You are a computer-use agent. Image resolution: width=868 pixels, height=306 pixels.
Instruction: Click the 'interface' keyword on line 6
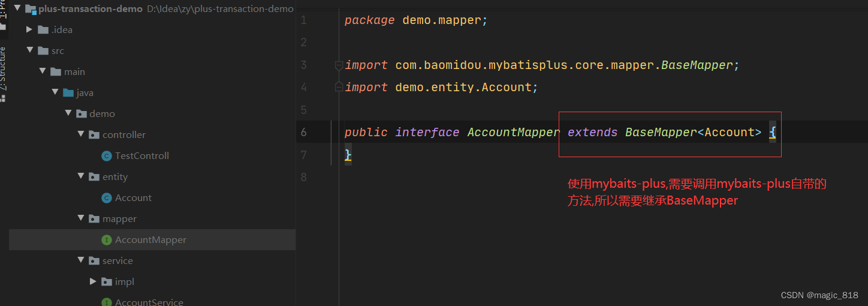pyautogui.click(x=427, y=132)
